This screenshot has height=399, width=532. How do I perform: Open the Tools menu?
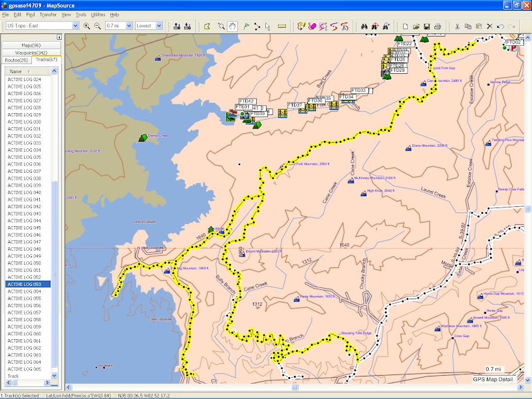[x=80, y=15]
